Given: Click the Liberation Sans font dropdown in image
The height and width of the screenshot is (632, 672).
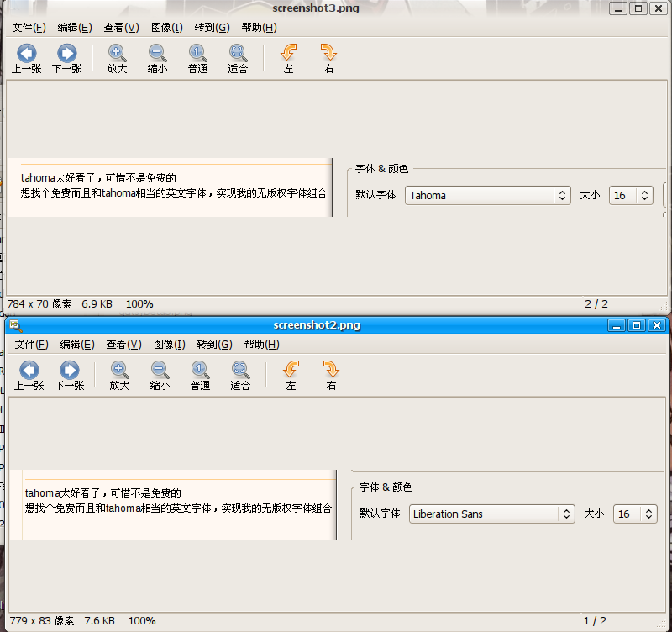Looking at the screenshot, I should pyautogui.click(x=491, y=513).
